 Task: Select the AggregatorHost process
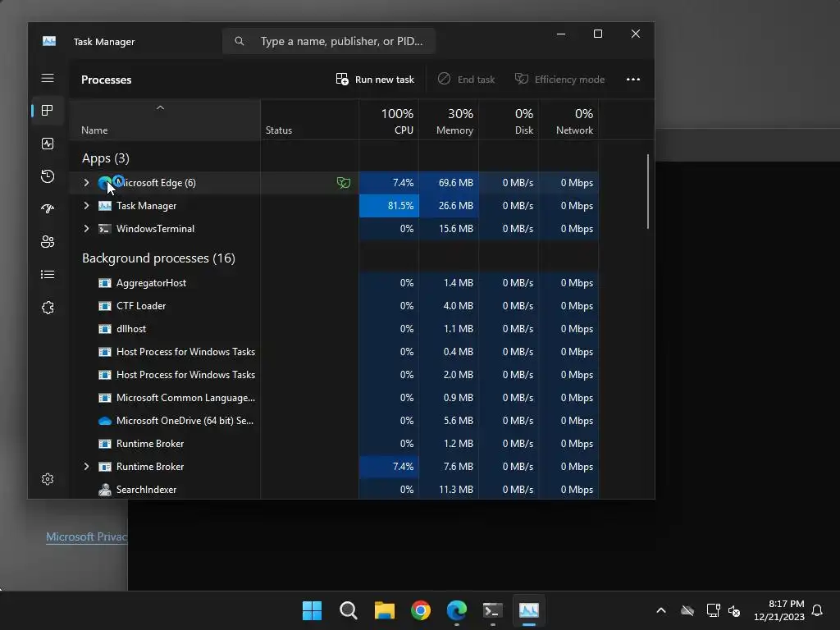pyautogui.click(x=334, y=283)
